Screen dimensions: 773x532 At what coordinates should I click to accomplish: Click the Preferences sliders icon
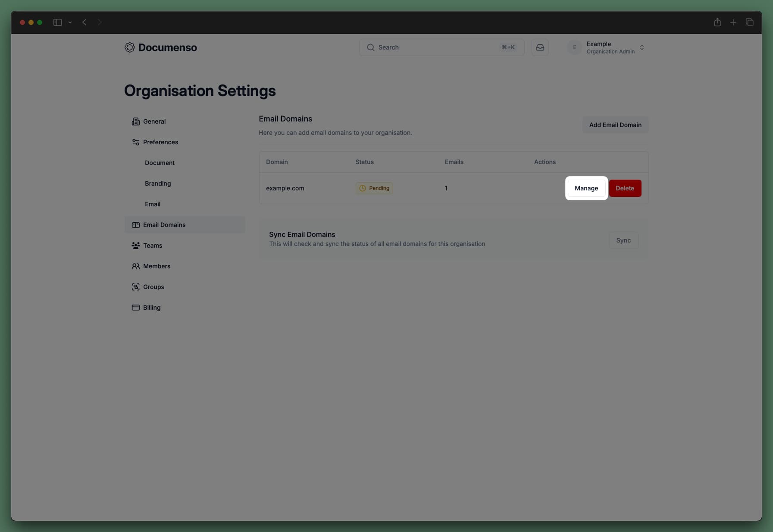[136, 142]
